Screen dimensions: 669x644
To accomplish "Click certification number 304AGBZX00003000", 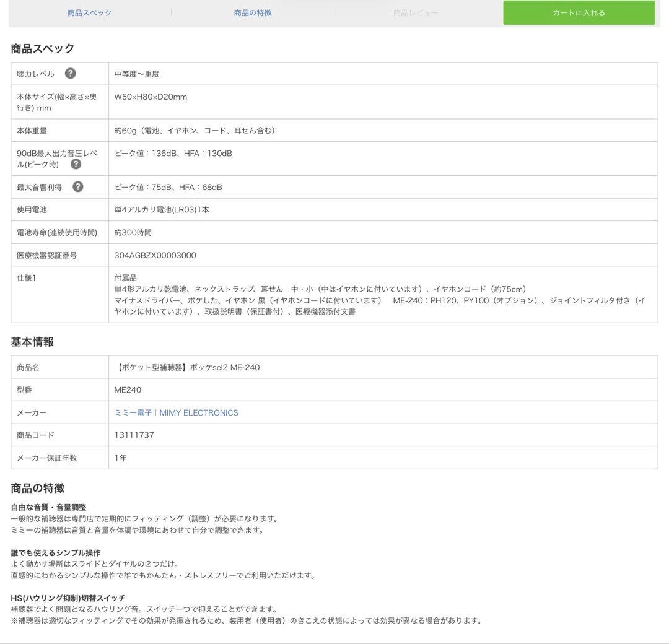I will coord(155,255).
